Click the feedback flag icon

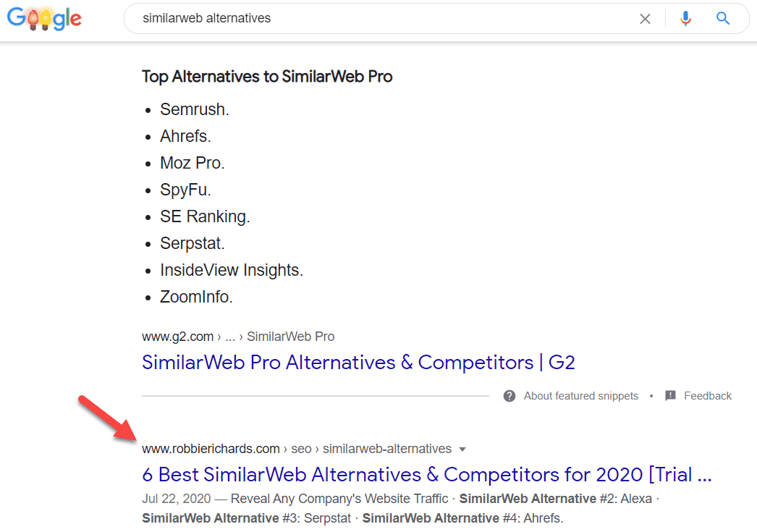tap(670, 396)
